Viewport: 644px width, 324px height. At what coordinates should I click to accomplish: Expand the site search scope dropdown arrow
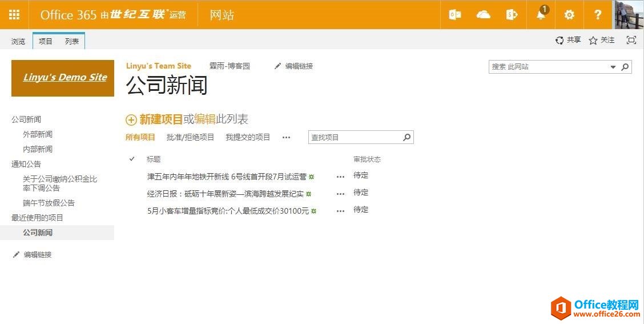click(613, 67)
